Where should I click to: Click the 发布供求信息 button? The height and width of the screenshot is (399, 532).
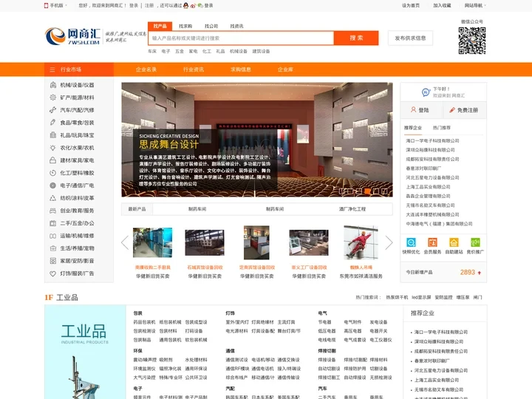pos(410,38)
